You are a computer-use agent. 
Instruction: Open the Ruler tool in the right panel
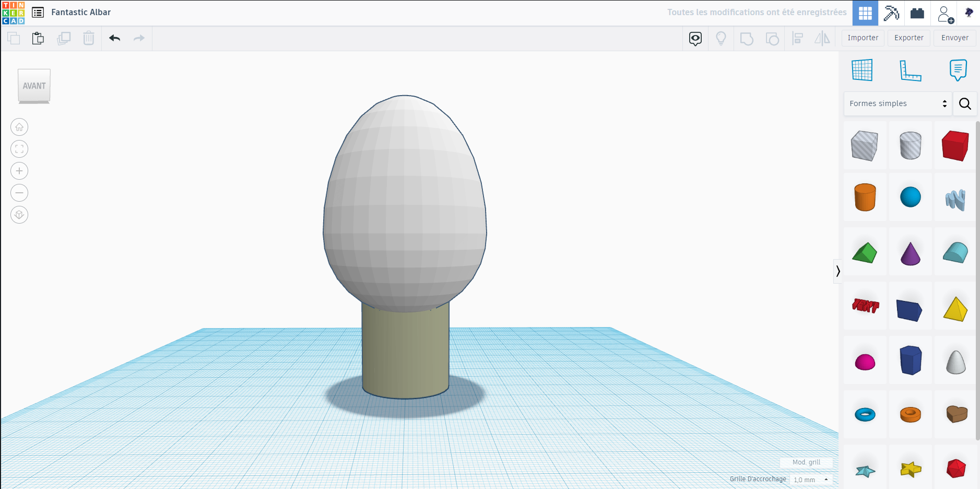(x=910, y=70)
